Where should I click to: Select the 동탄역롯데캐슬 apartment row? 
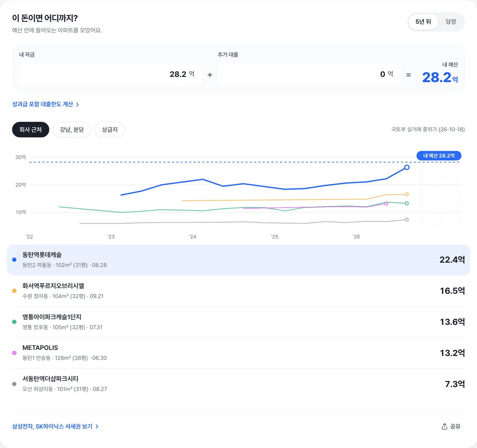(238, 260)
